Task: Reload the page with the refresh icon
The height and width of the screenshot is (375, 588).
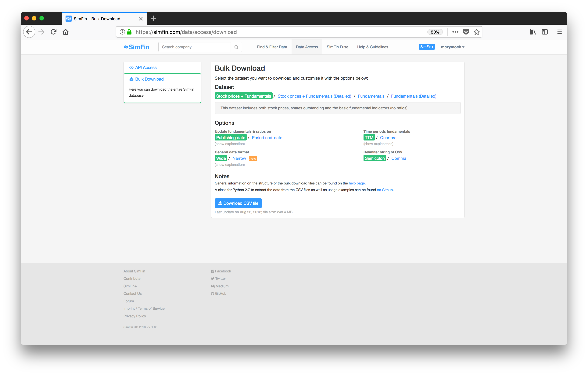Action: [x=53, y=32]
